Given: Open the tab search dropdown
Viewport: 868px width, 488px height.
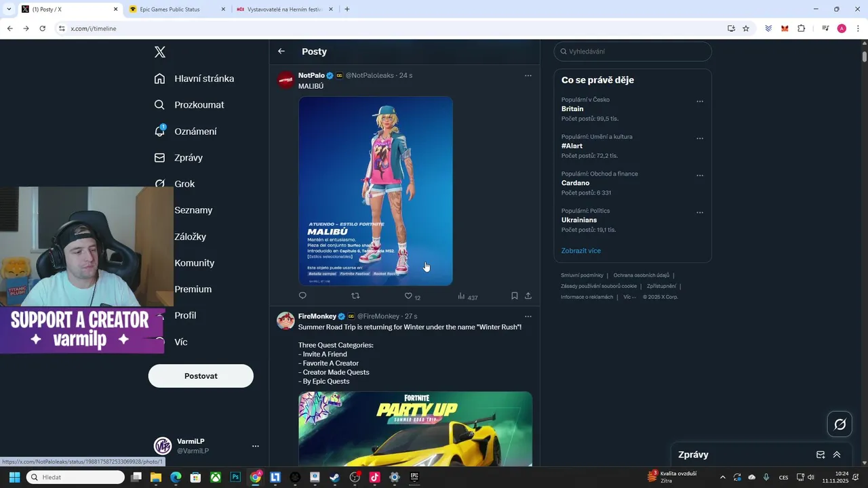Looking at the screenshot, I should [9, 9].
